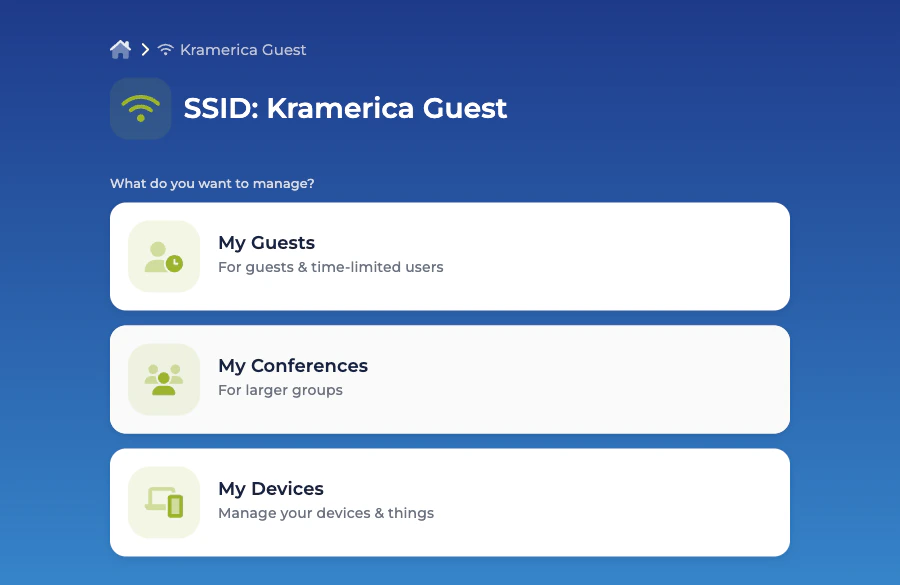The height and width of the screenshot is (585, 900).
Task: Click the devices icon on My Devices card
Action: pos(163,502)
